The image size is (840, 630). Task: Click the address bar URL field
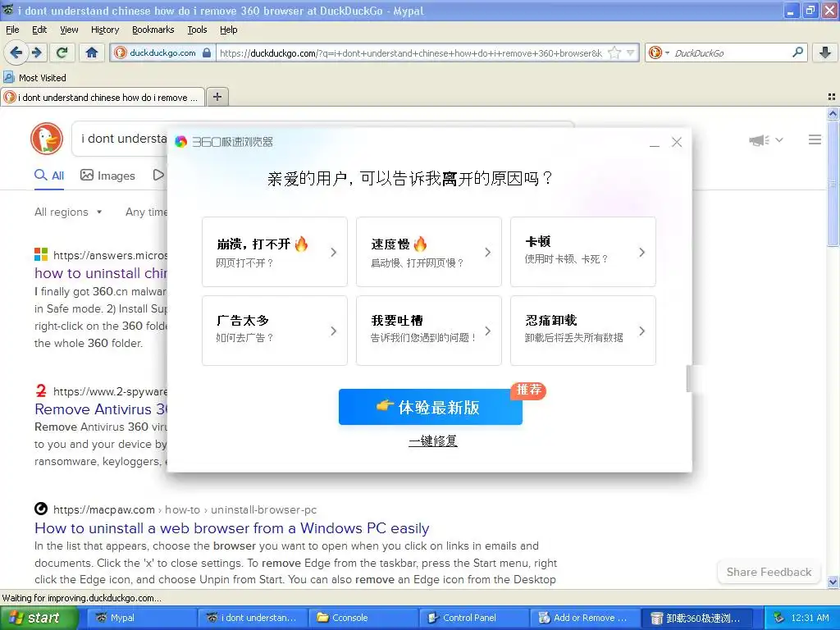[412, 52]
